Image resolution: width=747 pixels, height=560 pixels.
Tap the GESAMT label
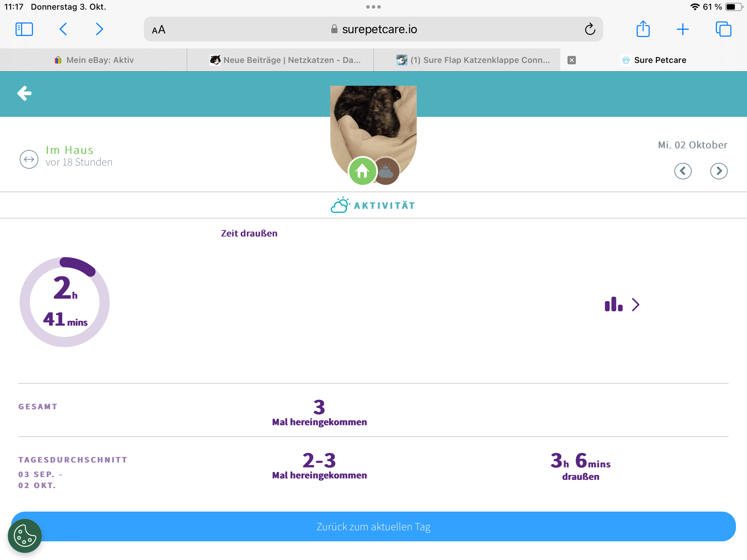point(38,407)
